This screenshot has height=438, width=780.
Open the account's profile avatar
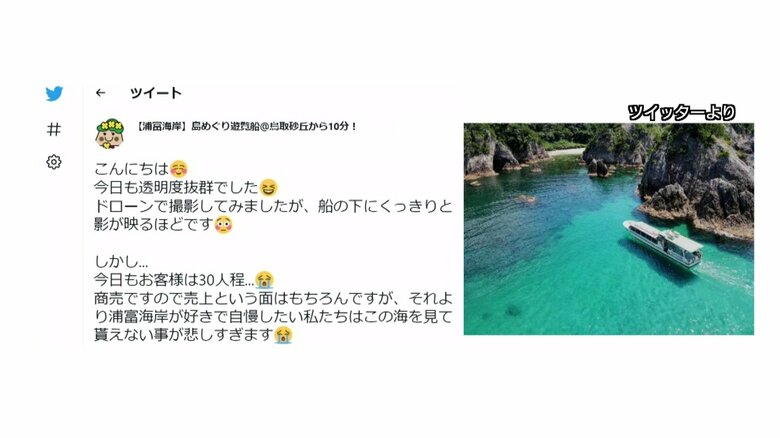click(109, 134)
